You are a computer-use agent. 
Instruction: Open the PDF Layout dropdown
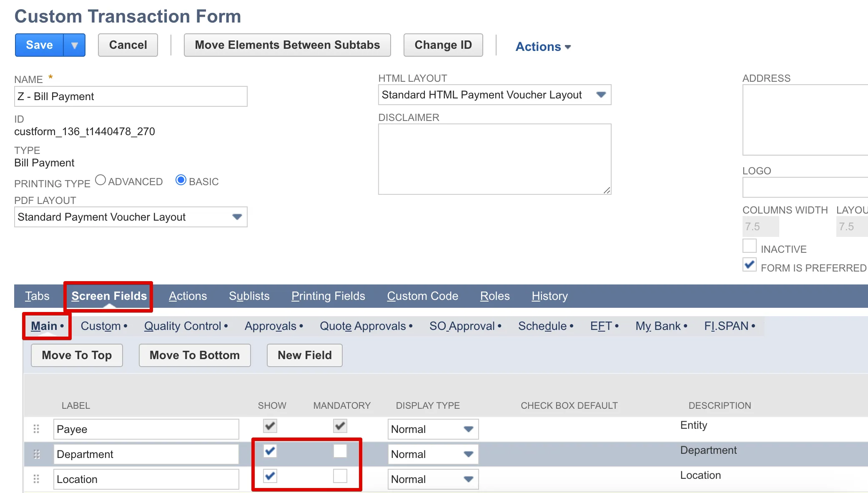click(x=131, y=217)
